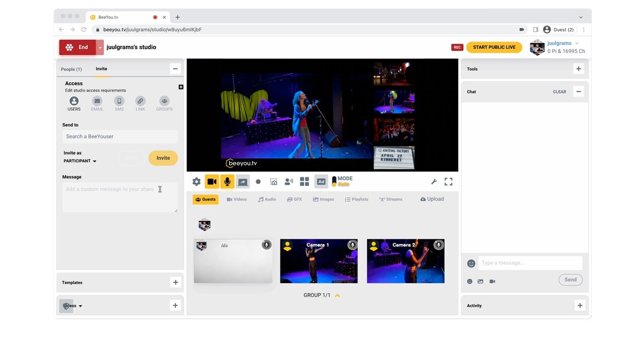
Task: Click the START PUBLIC LIVE button
Action: coord(494,47)
